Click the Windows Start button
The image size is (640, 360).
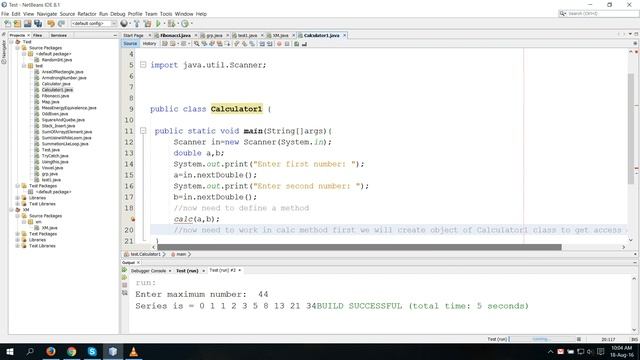(9, 351)
